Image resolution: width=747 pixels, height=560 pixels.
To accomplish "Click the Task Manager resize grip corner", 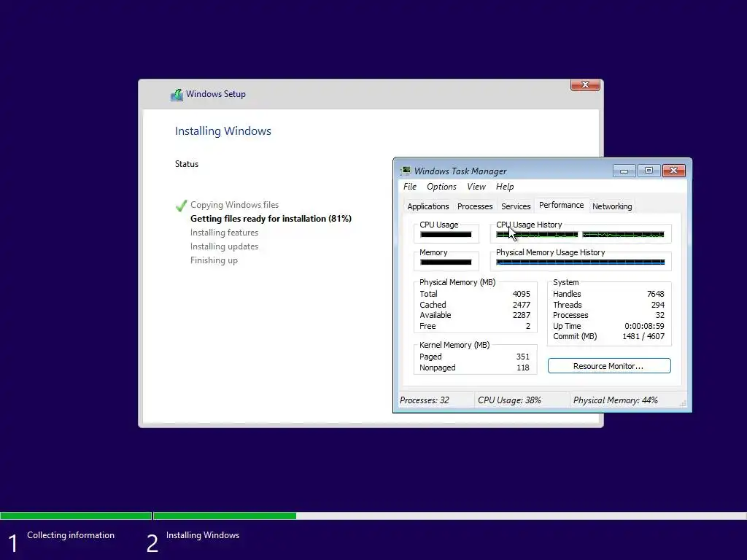I will (x=683, y=402).
